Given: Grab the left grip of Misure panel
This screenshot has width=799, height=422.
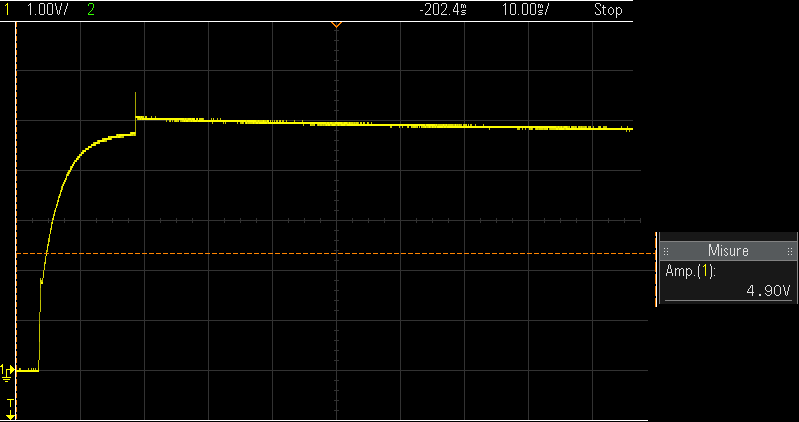Looking at the screenshot, I should (x=666, y=251).
